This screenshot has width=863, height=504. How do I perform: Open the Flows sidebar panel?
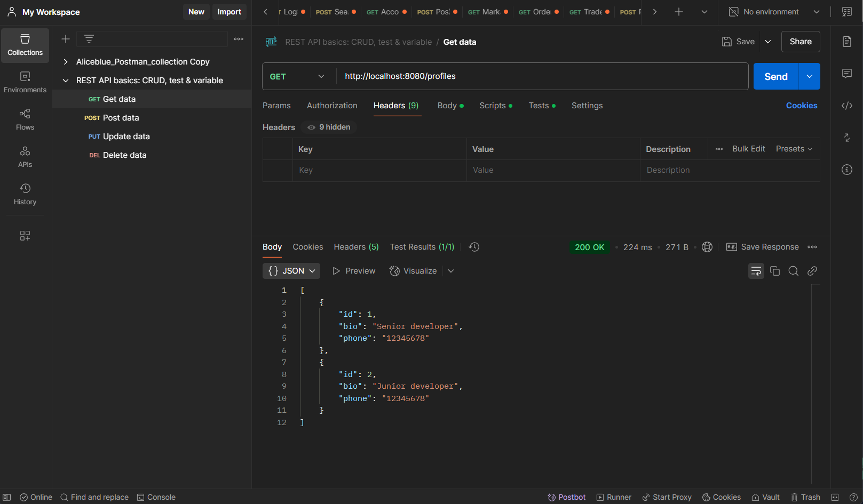[25, 120]
